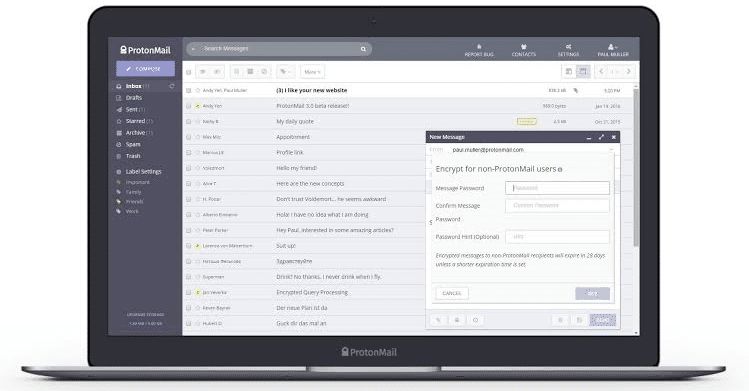The width and height of the screenshot is (749, 391).
Task: Click the search magnifier icon
Action: click(x=364, y=49)
